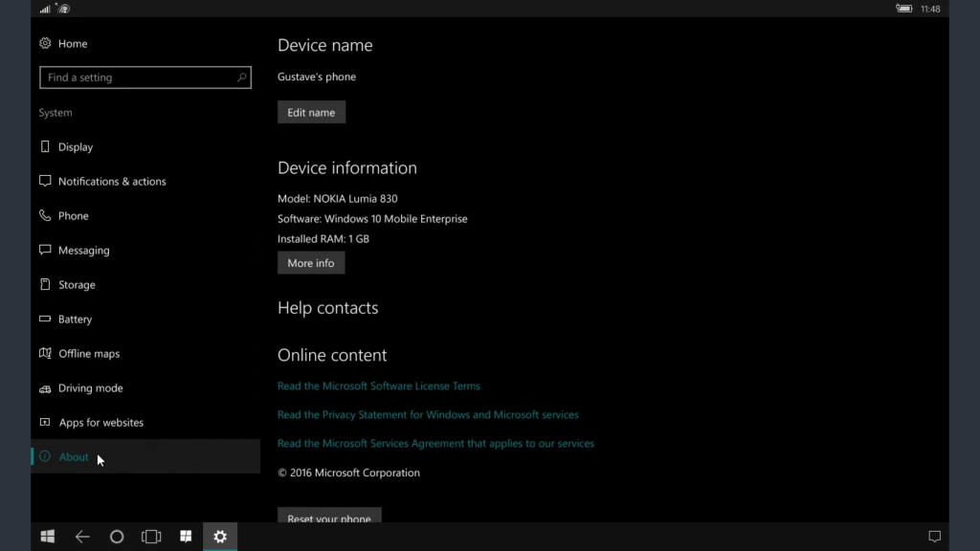980x551 pixels.
Task: Select the Storage drive icon
Action: tap(45, 284)
